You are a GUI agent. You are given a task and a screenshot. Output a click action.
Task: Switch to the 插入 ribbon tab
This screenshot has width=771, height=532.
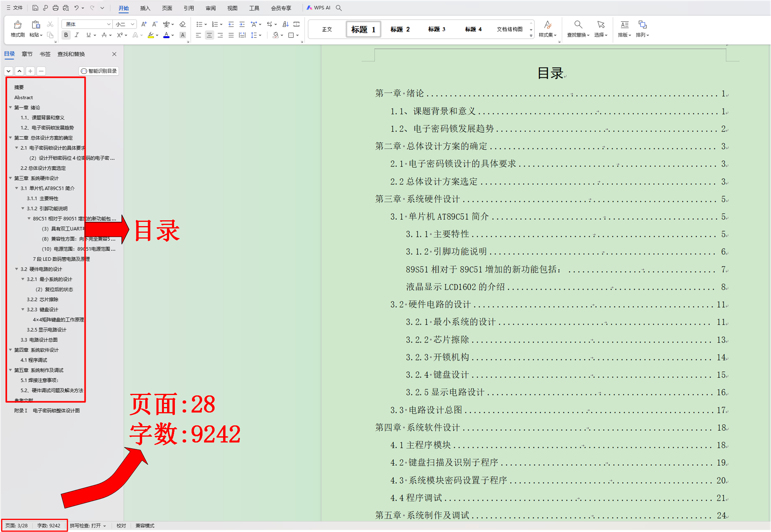[x=144, y=7]
